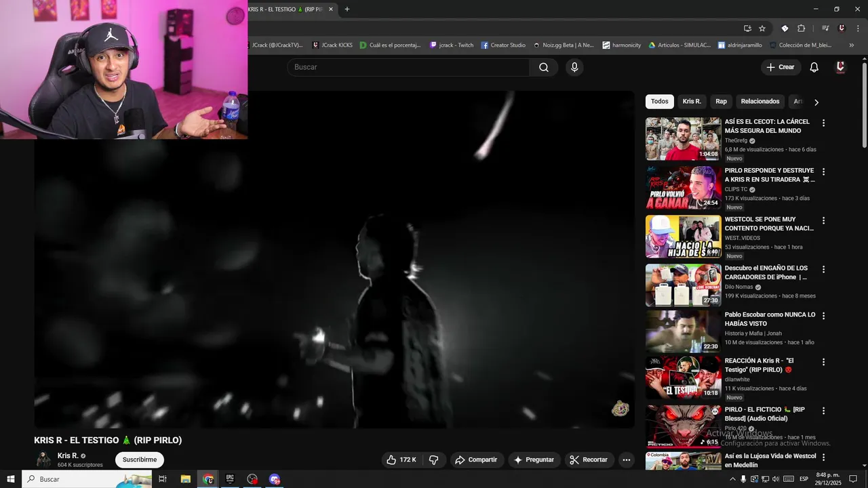
Task: Open options for WESTCOL SE PONE MUY CONTENTO video
Action: click(824, 221)
